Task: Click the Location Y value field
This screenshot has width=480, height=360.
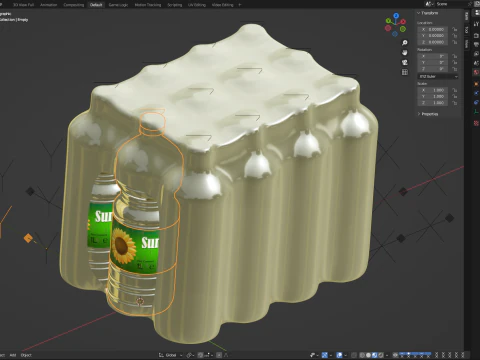Action: [x=433, y=35]
